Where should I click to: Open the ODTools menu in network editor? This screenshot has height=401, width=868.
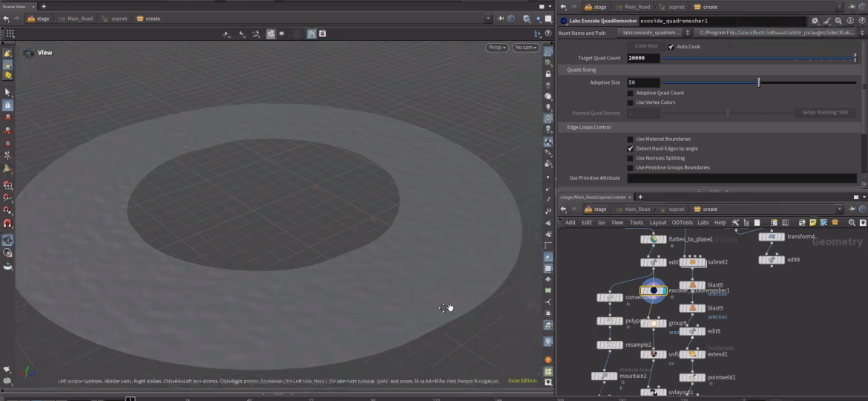[682, 223]
